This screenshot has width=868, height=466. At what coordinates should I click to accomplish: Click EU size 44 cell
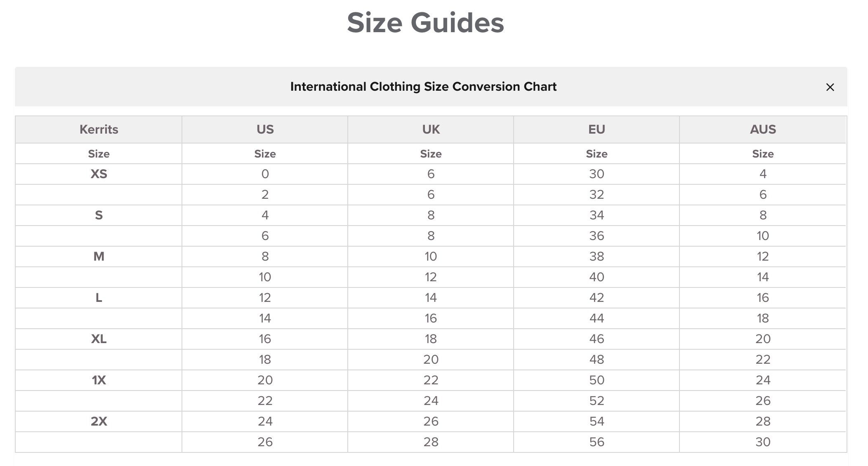(x=597, y=318)
